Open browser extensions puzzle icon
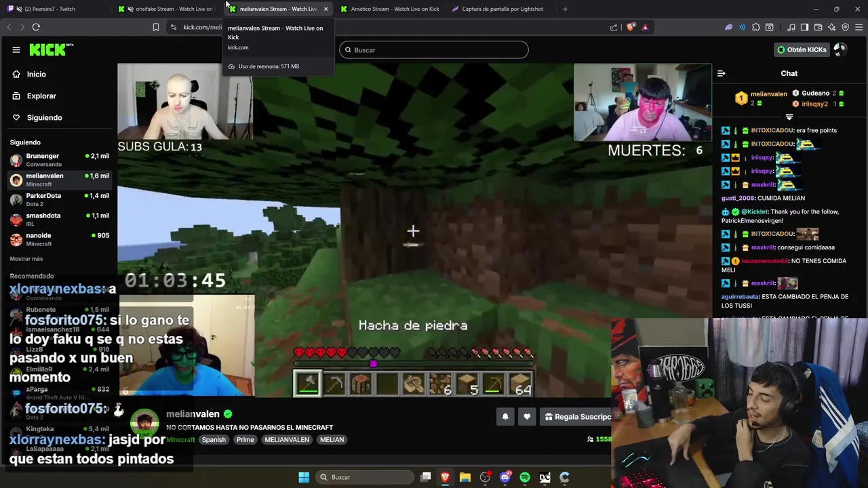Screen dimensions: 868x488 [756, 27]
